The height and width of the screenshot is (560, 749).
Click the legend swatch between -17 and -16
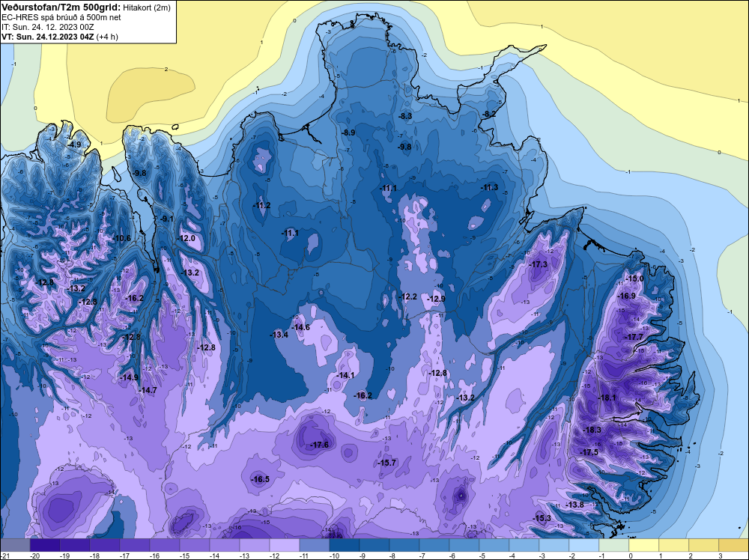coord(135,545)
